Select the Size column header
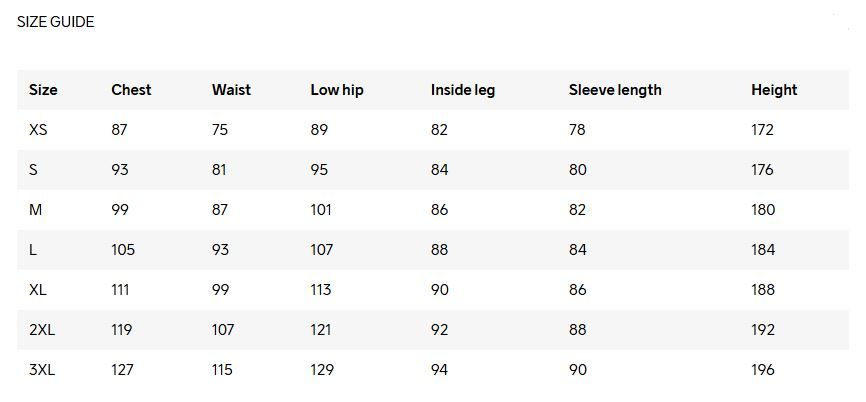Screen dimensions: 866x402 [43, 90]
